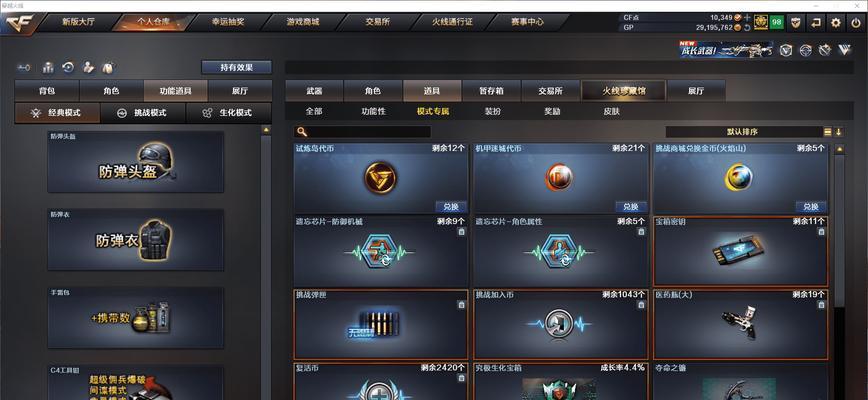Switch to 生化模式 mode tab
This screenshot has height=400, width=868.
pyautogui.click(x=229, y=112)
